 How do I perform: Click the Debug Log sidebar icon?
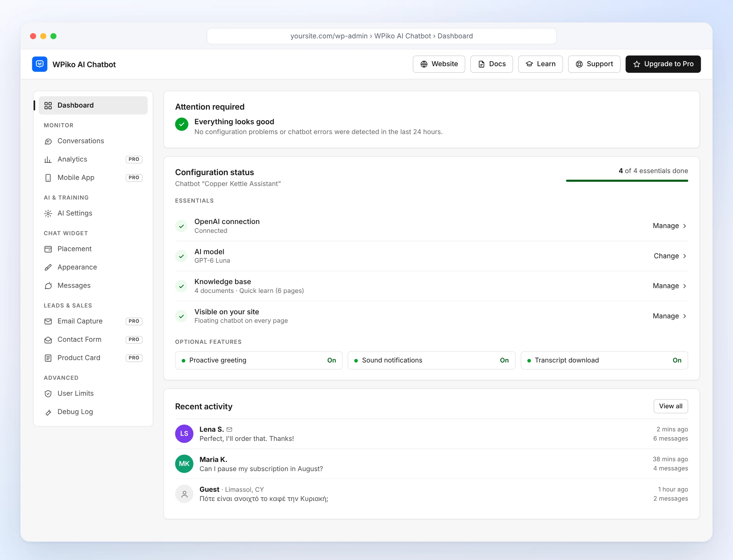48,412
